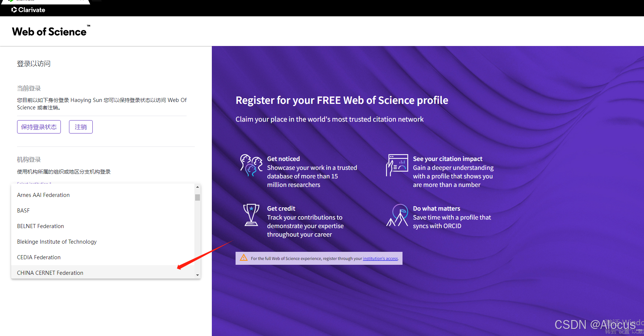Click the Get noticed researchers icon
The image size is (644, 336).
[251, 165]
